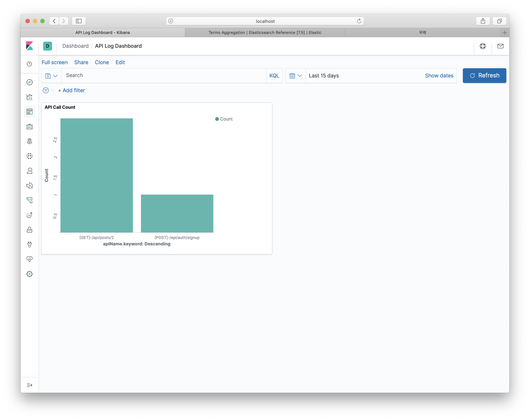Open Full screen mode

click(x=55, y=62)
